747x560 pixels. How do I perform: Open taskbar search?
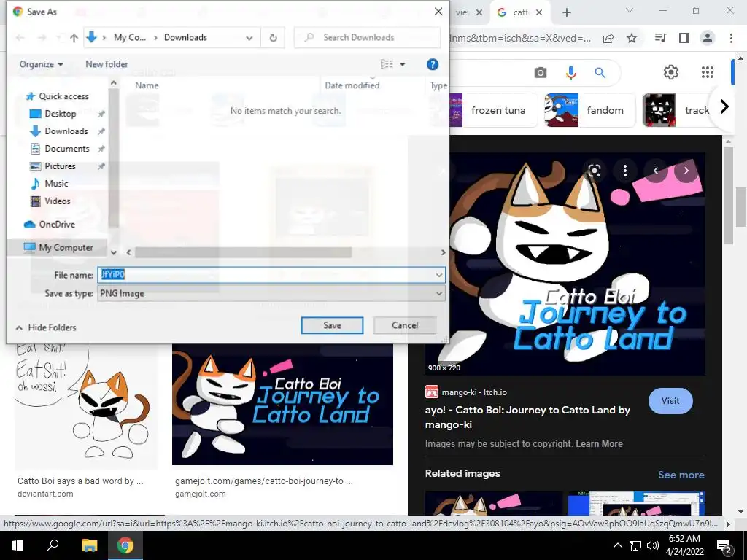pos(53,545)
